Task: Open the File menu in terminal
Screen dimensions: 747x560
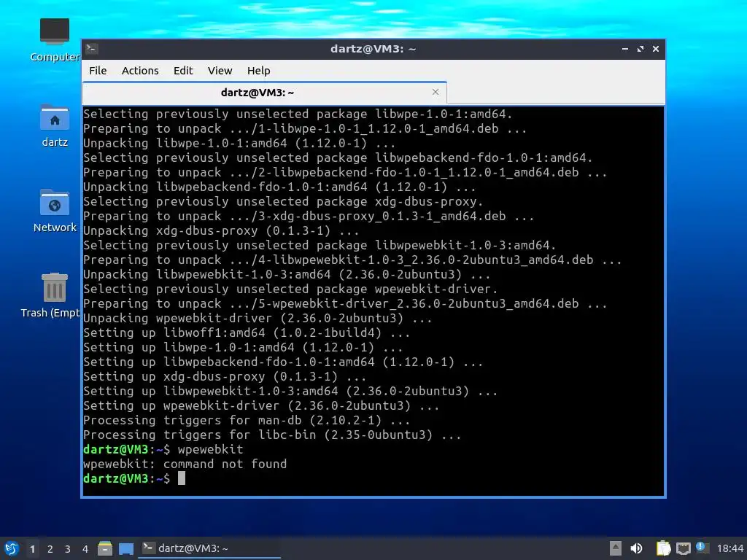Action: pos(98,71)
